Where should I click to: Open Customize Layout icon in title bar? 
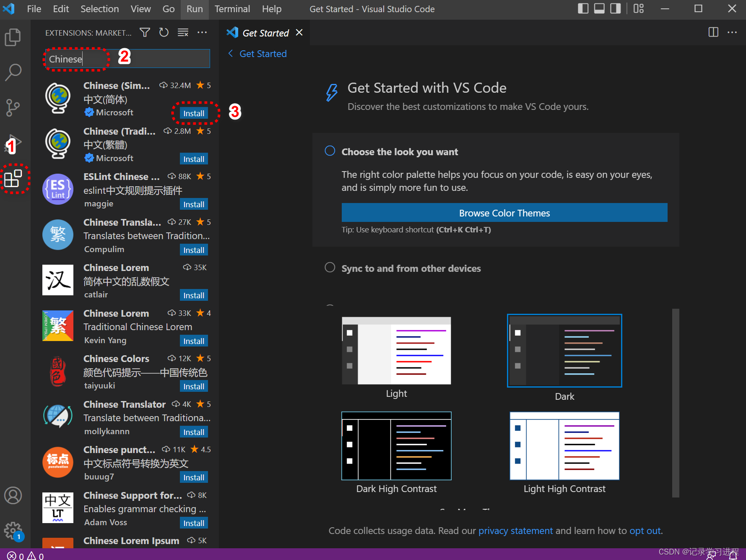coord(638,8)
